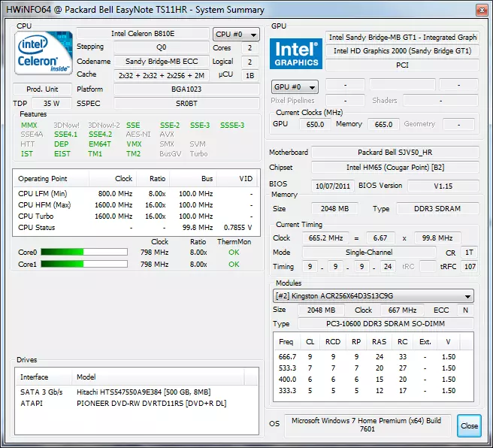Select the 333.3 frequency timing row
493x448 pixels.
click(374, 391)
